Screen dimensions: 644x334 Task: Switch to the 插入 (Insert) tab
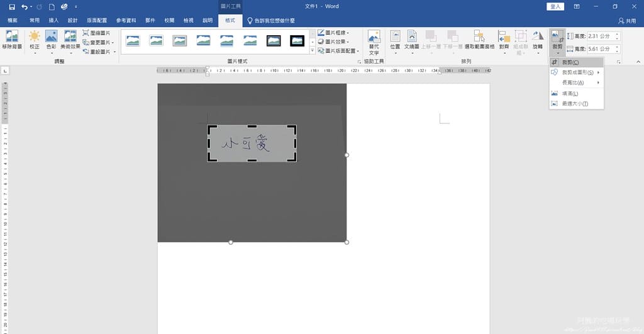pyautogui.click(x=53, y=21)
